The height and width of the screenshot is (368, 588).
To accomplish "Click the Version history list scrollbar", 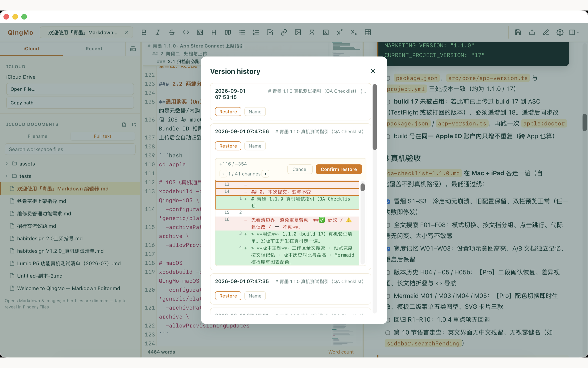I will coord(374,117).
